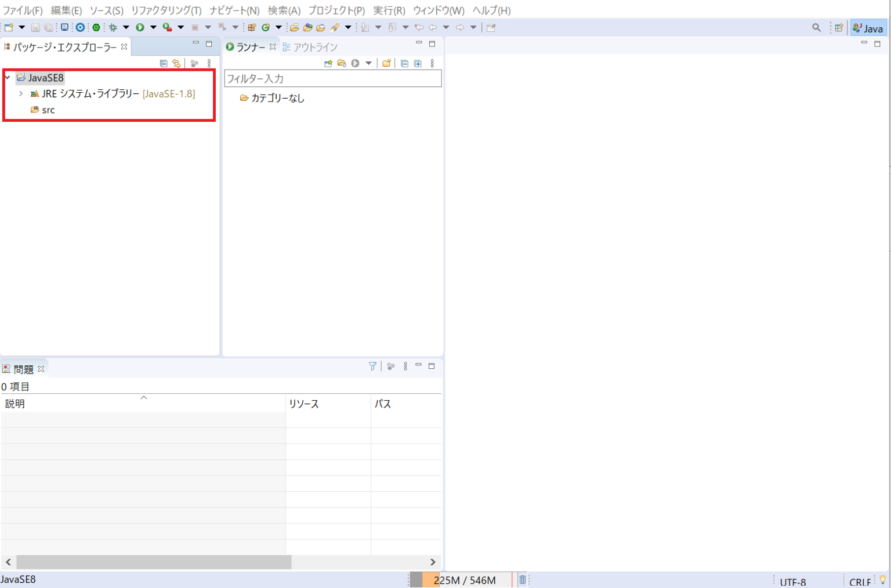
Task: Click the Problems filter funnel icon
Action: [x=372, y=366]
